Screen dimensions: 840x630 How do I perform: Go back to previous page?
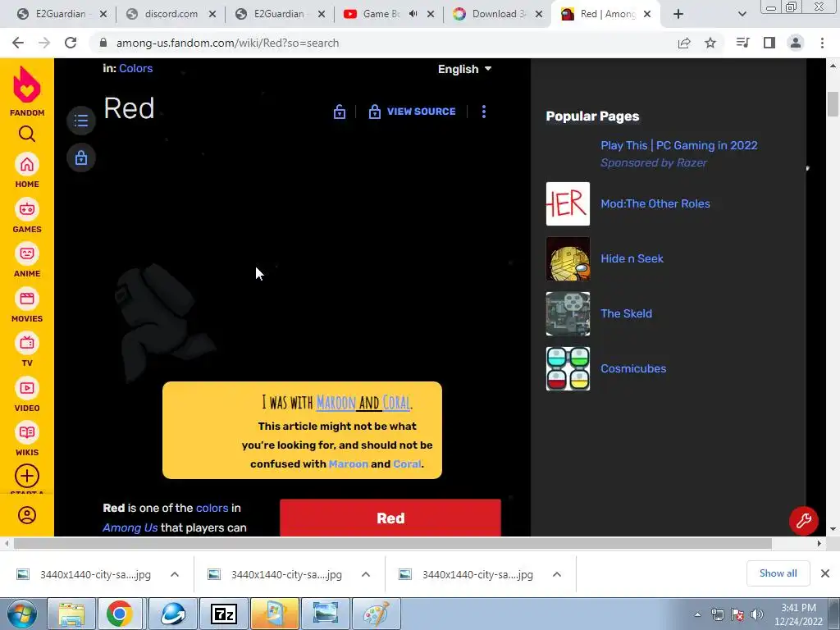[x=18, y=43]
